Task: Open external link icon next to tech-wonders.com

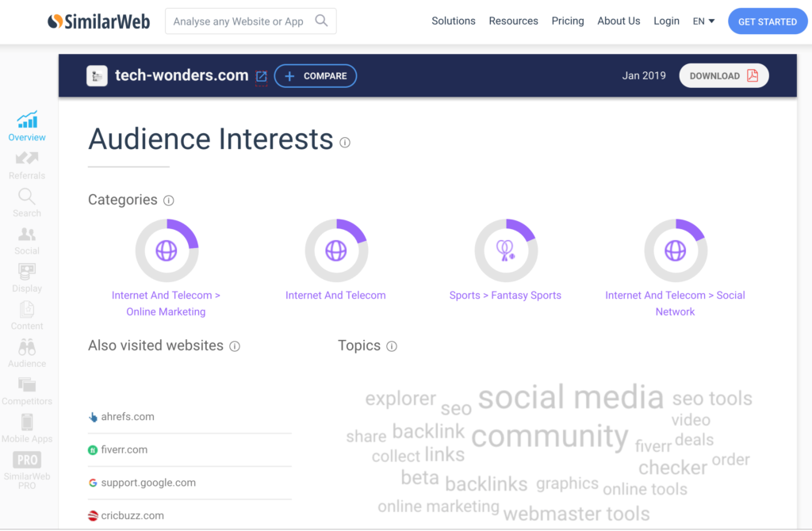Action: point(261,77)
